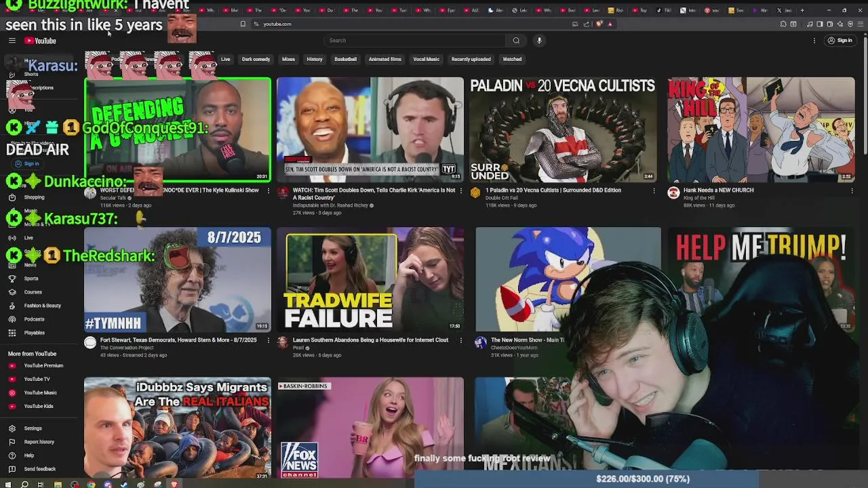Open options menu for Kyle Kulinski video
This screenshot has width=868, height=488.
(x=268, y=190)
